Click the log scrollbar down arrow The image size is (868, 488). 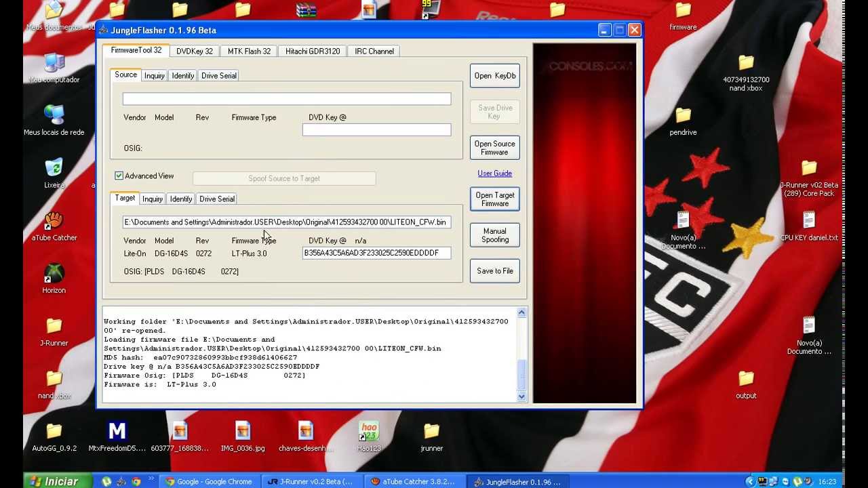coord(521,396)
